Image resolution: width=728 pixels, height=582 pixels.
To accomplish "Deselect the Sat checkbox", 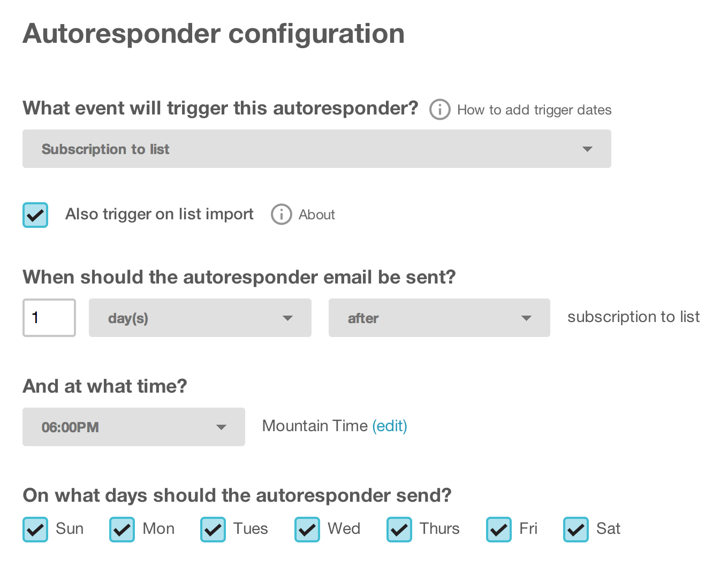I will (575, 530).
